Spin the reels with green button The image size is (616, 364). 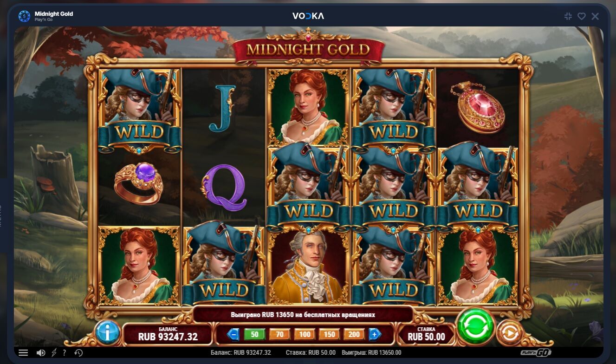click(475, 325)
